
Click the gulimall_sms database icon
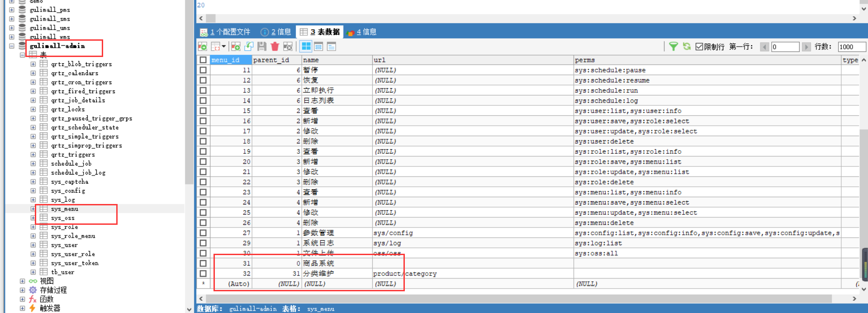22,19
